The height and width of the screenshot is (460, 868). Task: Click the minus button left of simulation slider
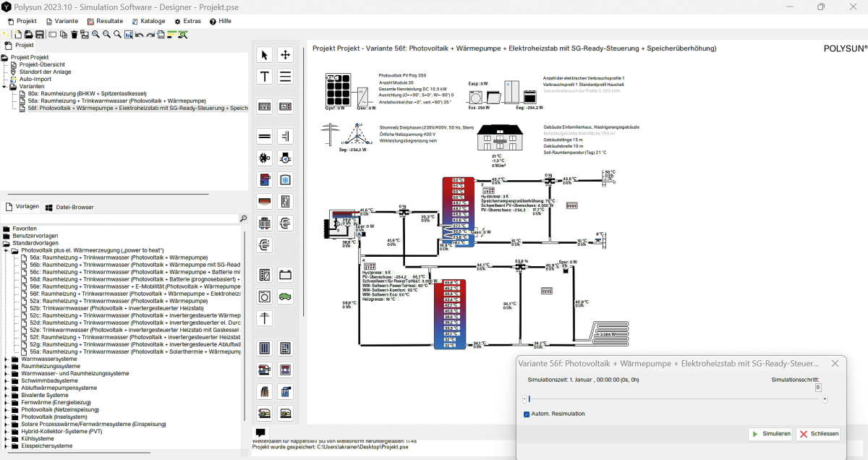point(524,399)
